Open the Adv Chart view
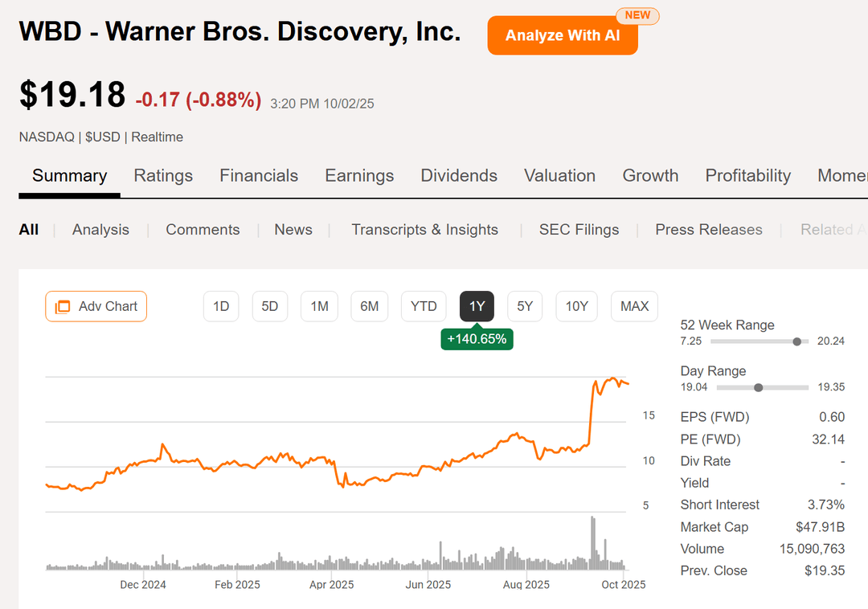This screenshot has height=609, width=868. [x=96, y=306]
